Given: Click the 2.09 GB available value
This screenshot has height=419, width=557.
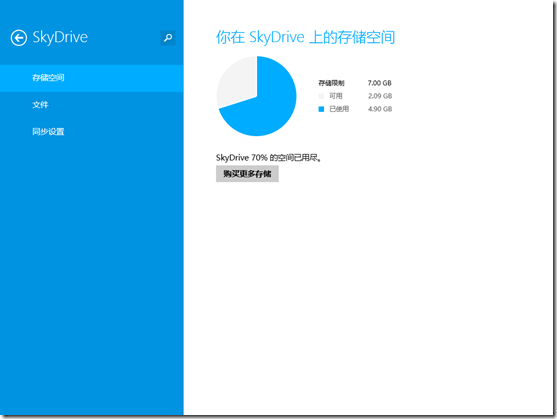Looking at the screenshot, I should (380, 96).
